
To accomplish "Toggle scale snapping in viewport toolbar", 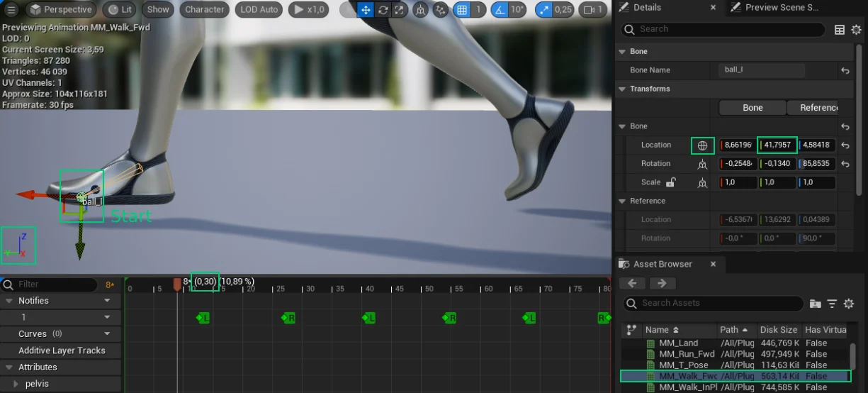I will click(x=543, y=10).
